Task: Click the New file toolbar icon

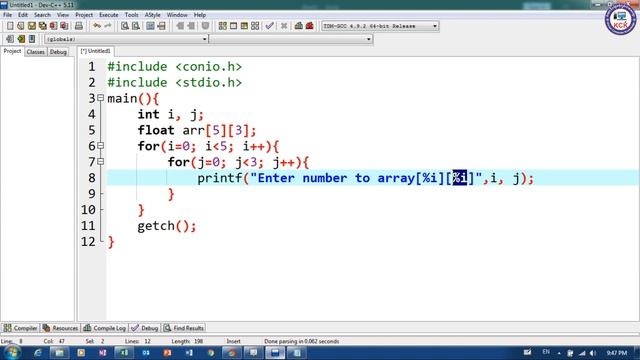Action: [x=10, y=26]
